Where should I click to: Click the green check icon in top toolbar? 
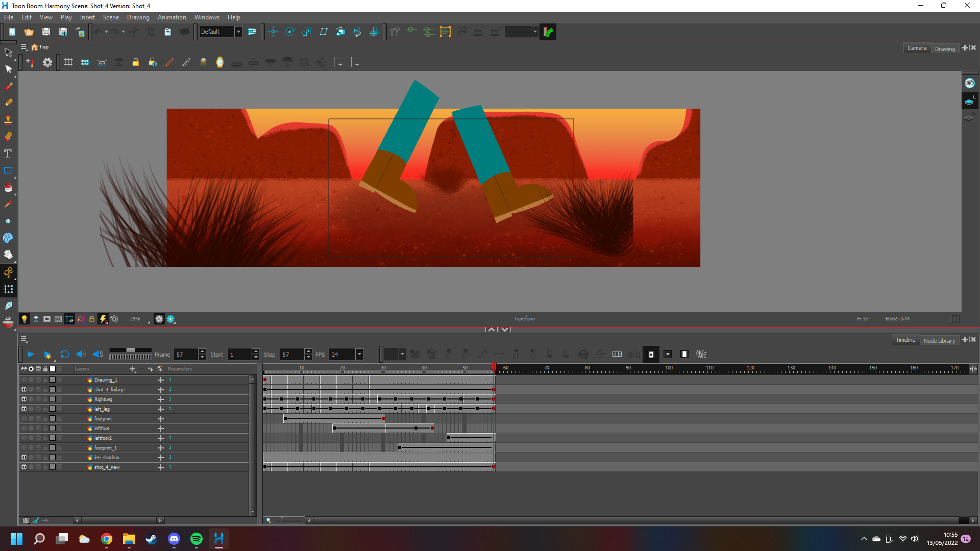pyautogui.click(x=548, y=32)
